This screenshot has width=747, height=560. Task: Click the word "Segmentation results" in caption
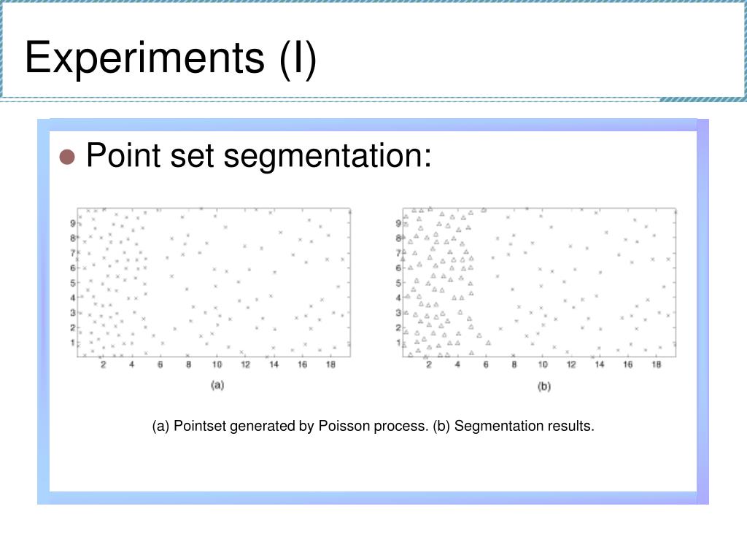pyautogui.click(x=522, y=426)
